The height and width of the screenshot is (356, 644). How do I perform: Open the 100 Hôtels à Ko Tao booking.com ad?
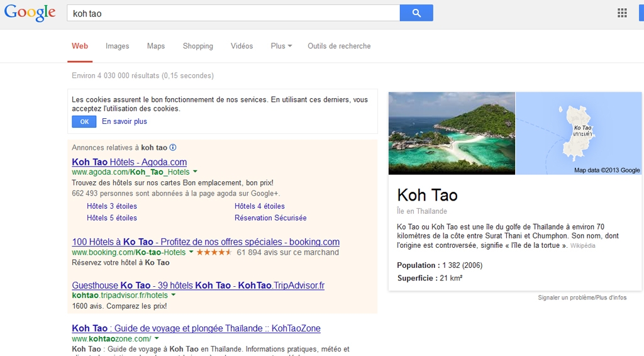(x=206, y=242)
